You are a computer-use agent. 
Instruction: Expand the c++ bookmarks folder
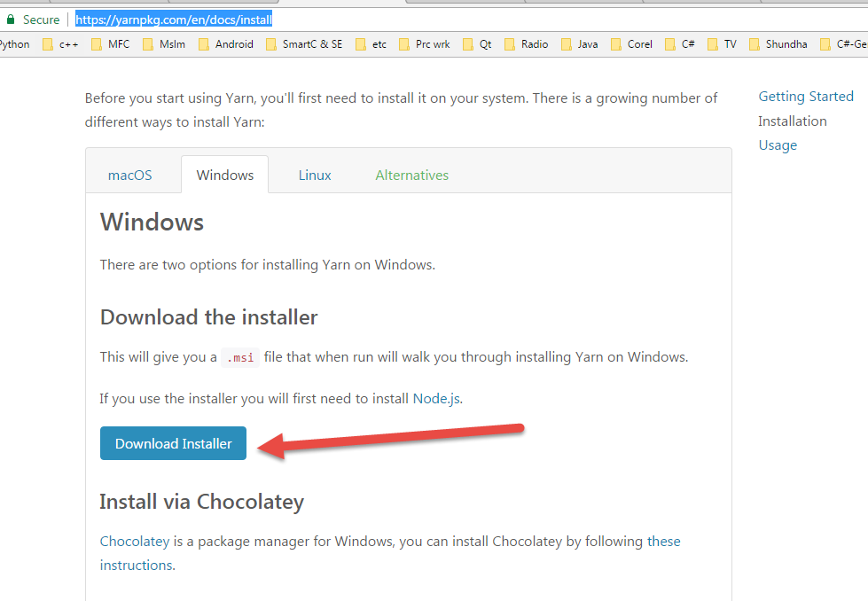click(x=61, y=43)
